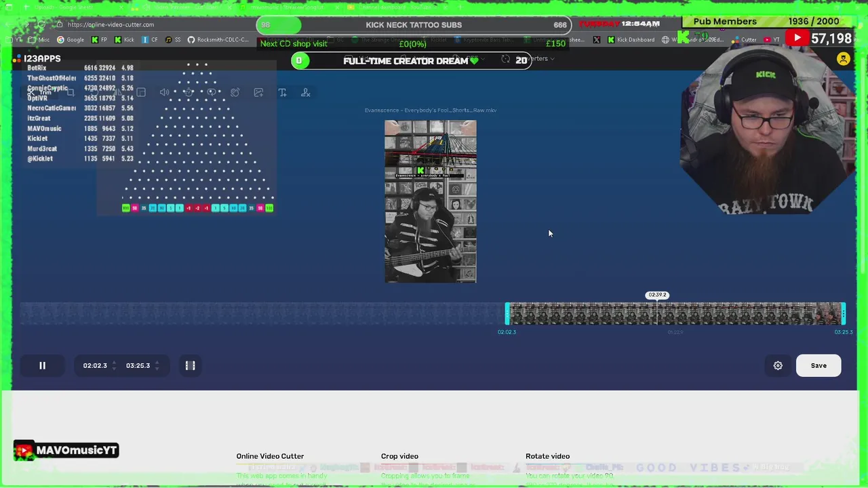The image size is (868, 488).
Task: Click the browser reload icon
Action: (x=41, y=24)
